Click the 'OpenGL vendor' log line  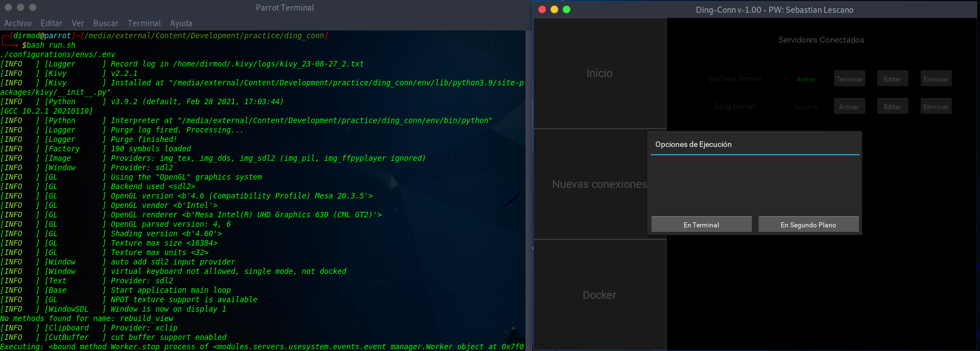pyautogui.click(x=164, y=205)
